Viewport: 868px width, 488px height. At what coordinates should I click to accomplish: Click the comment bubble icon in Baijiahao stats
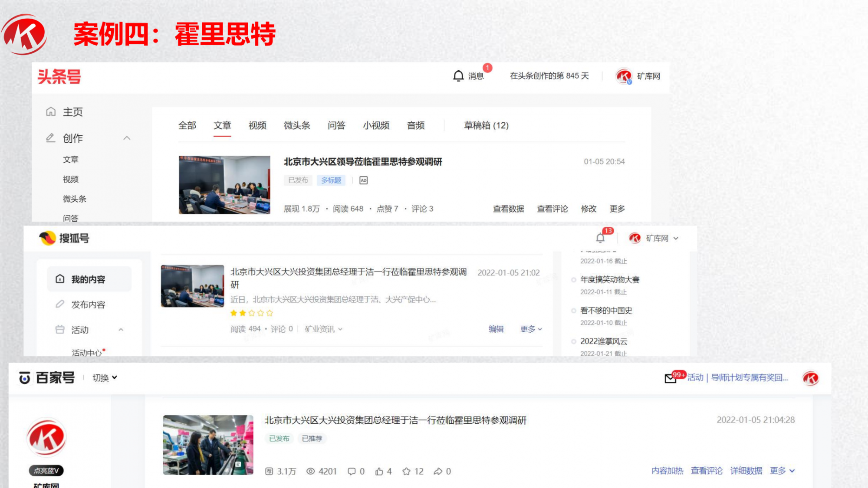(352, 472)
